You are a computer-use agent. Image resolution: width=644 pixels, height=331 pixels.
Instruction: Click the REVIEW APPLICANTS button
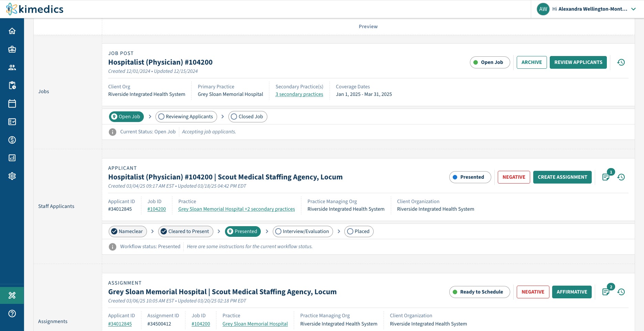(x=578, y=62)
